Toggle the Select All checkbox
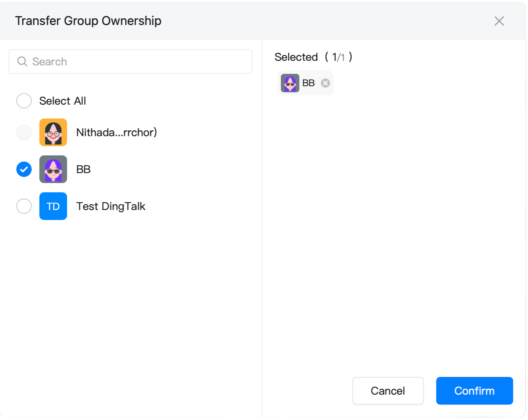This screenshot has height=420, width=528. click(x=24, y=101)
